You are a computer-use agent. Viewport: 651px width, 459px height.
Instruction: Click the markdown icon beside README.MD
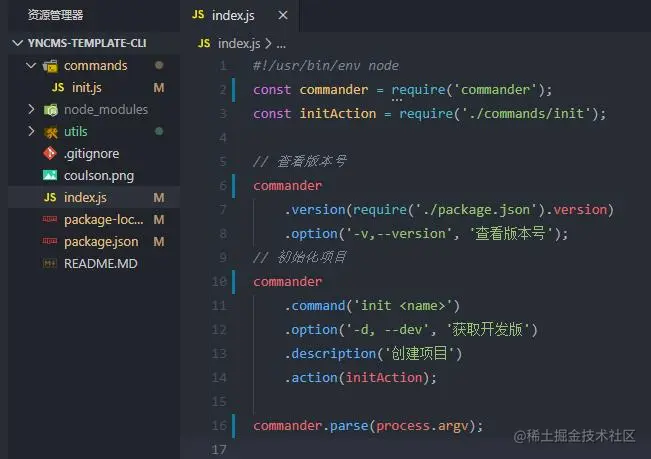50,263
